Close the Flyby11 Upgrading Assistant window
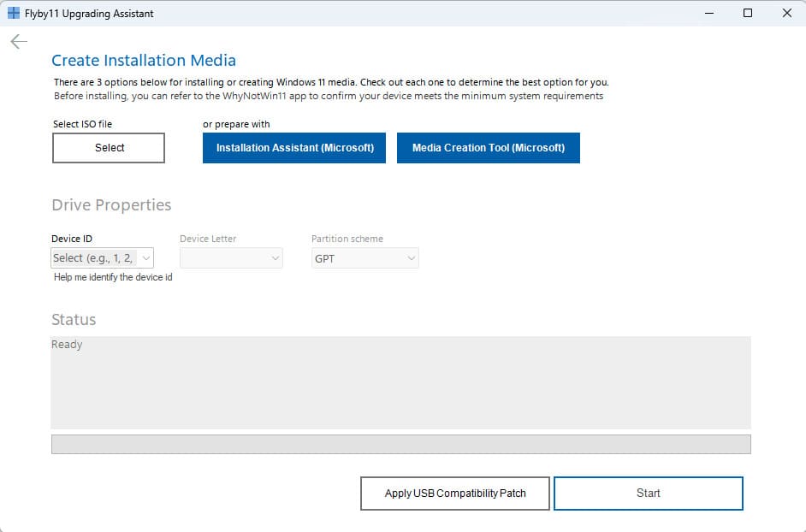Viewport: 806px width, 532px height. pos(786,14)
